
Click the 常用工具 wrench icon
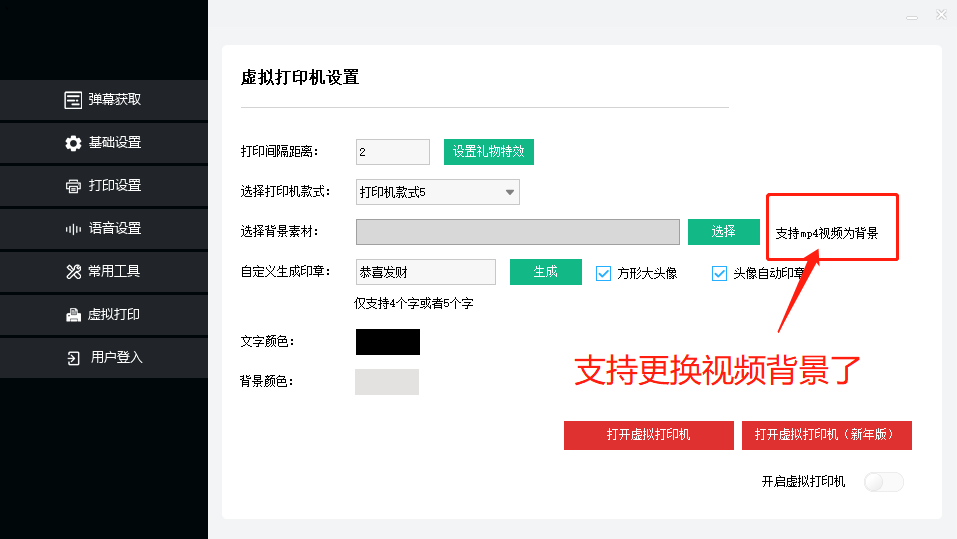pos(73,272)
